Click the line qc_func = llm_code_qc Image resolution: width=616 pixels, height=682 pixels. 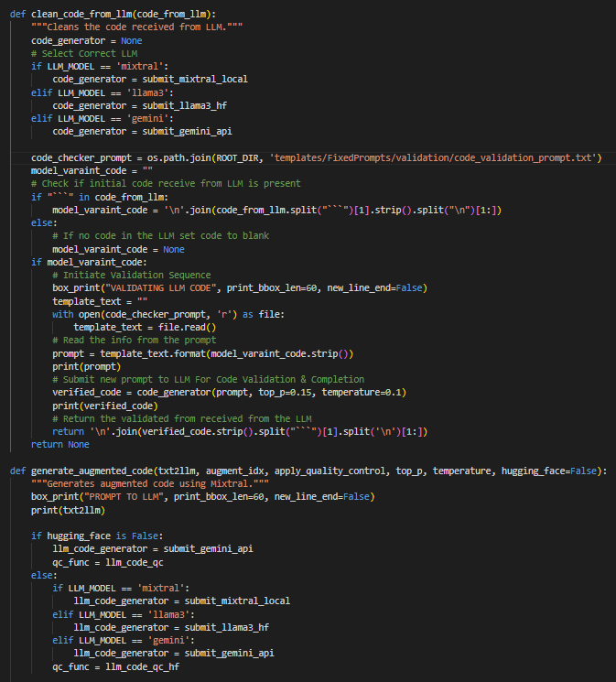click(108, 562)
